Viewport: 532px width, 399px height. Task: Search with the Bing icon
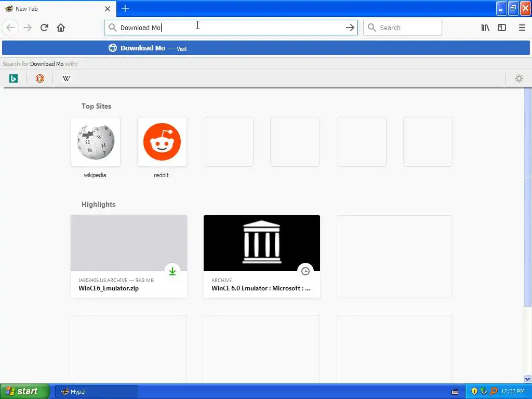pos(13,79)
